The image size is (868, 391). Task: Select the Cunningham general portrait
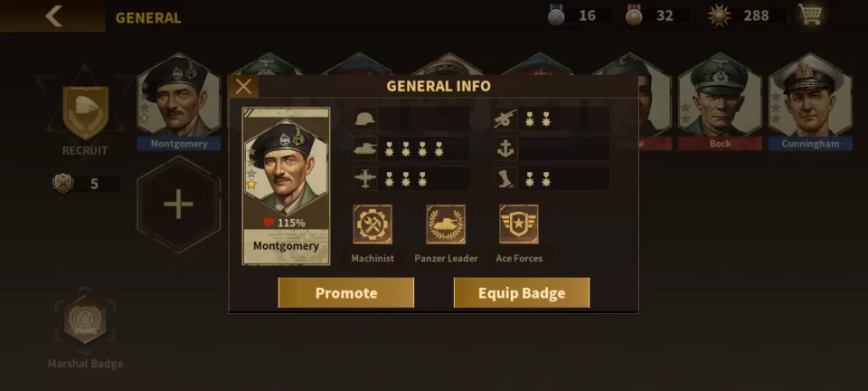pyautogui.click(x=810, y=101)
